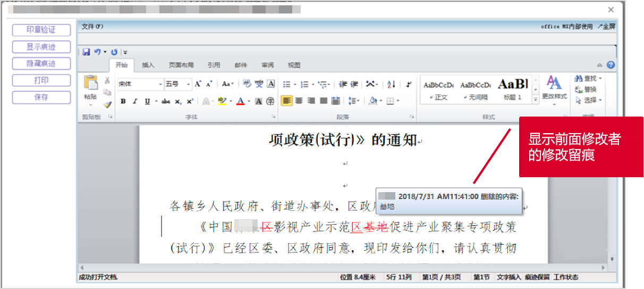Click the blue Help question mark icon
644x289 pixels.
tap(611, 65)
